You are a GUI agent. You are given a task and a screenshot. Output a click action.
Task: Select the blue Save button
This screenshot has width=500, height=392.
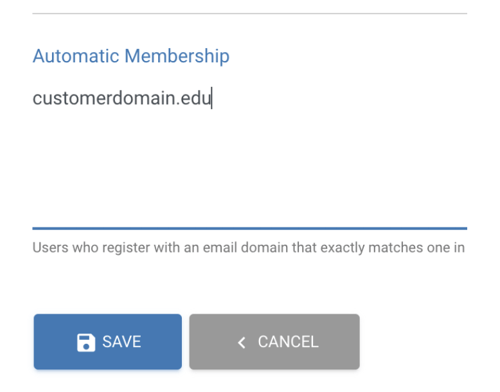click(x=108, y=342)
